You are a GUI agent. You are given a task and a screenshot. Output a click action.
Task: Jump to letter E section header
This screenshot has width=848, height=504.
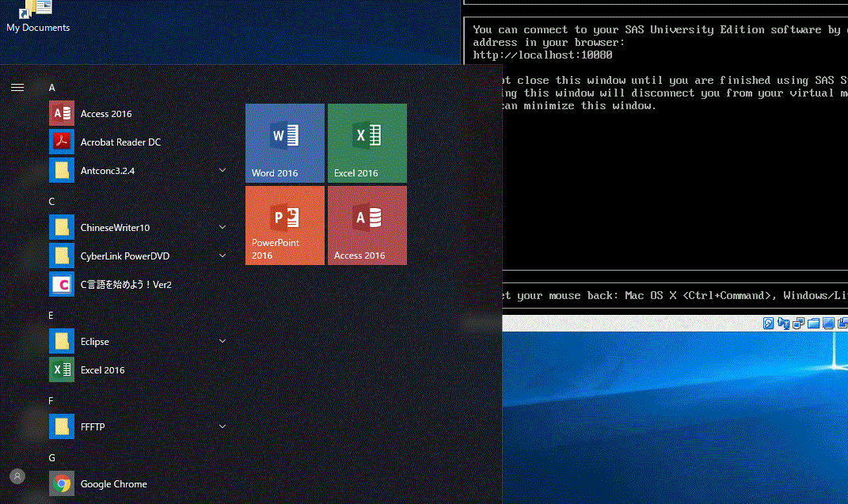pos(51,316)
